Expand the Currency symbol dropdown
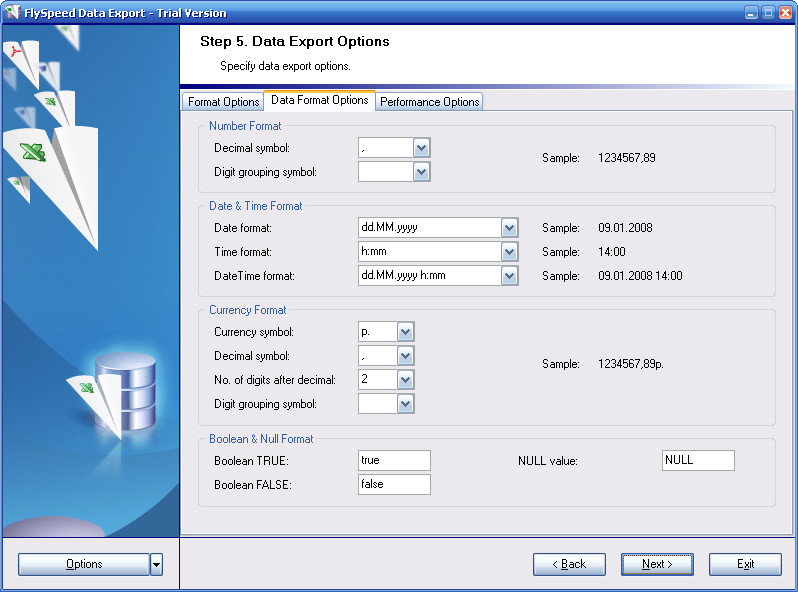 tap(405, 332)
